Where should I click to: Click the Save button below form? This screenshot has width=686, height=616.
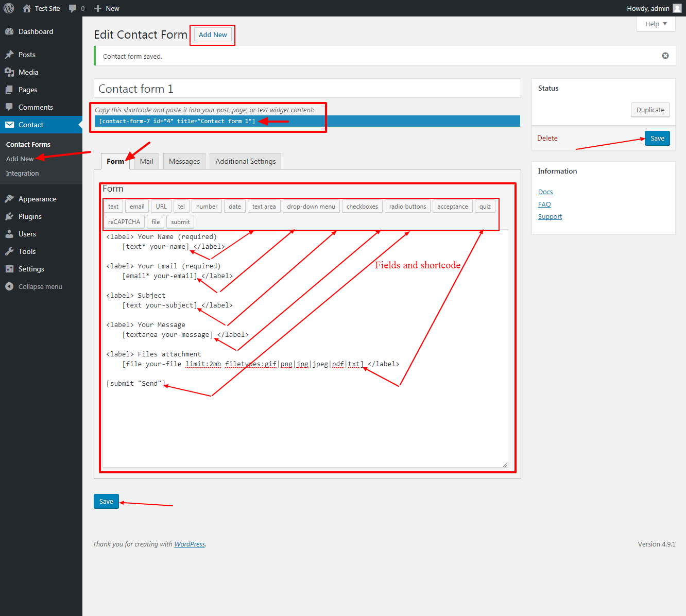click(106, 501)
